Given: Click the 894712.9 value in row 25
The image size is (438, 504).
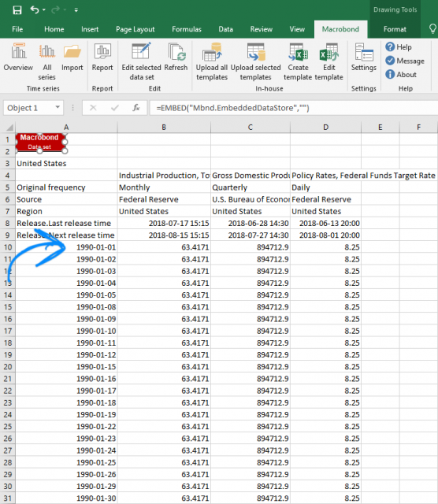Looking at the screenshot, I should point(251,427).
